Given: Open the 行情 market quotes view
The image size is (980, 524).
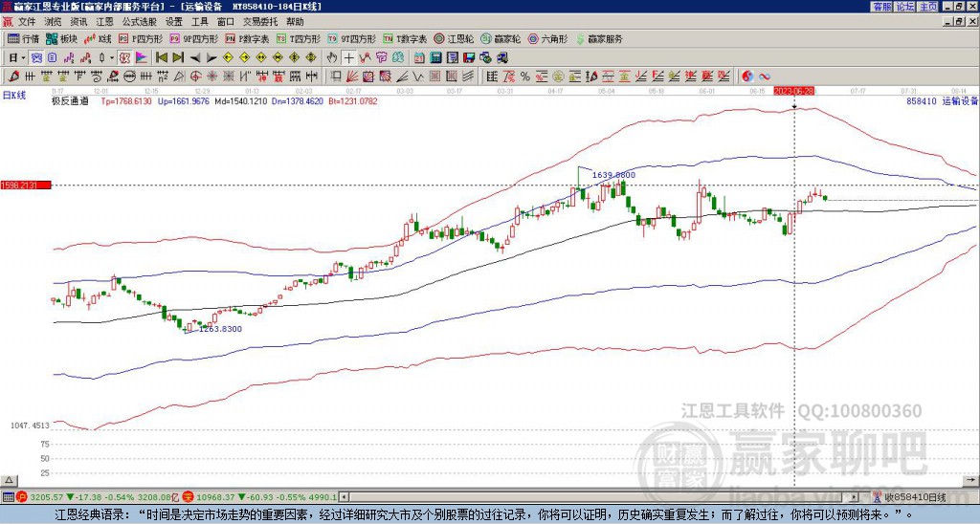Looking at the screenshot, I should point(23,38).
